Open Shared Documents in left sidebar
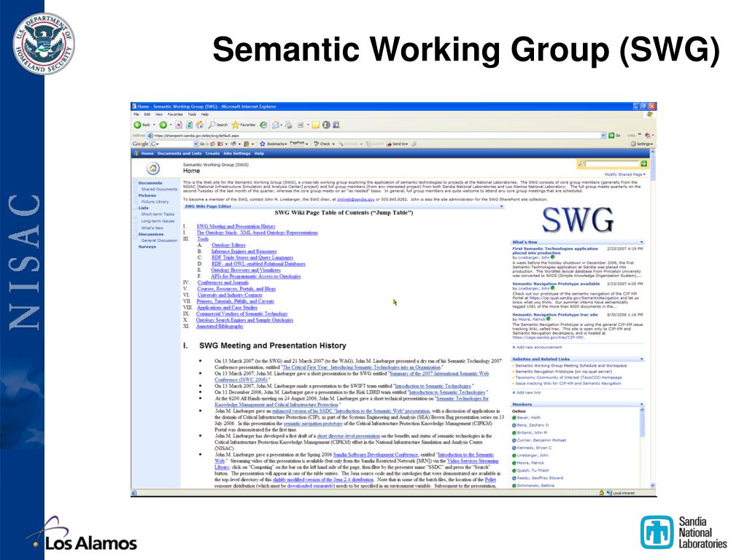This screenshot has width=747, height=560. (x=159, y=189)
